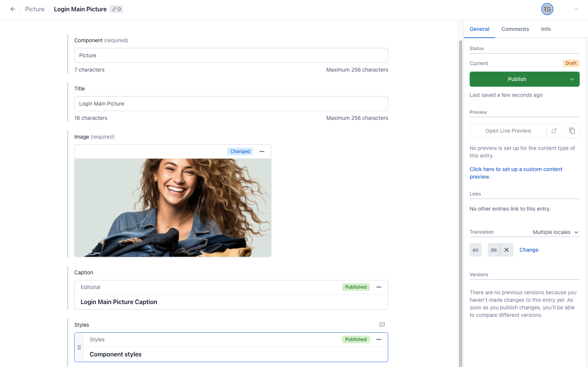
Task: Open the Image field actions menu
Action: pyautogui.click(x=262, y=151)
